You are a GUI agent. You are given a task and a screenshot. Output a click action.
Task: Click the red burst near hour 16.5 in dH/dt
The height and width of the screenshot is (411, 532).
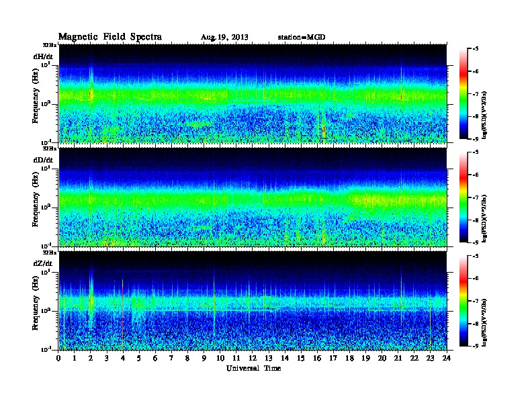(x=324, y=130)
